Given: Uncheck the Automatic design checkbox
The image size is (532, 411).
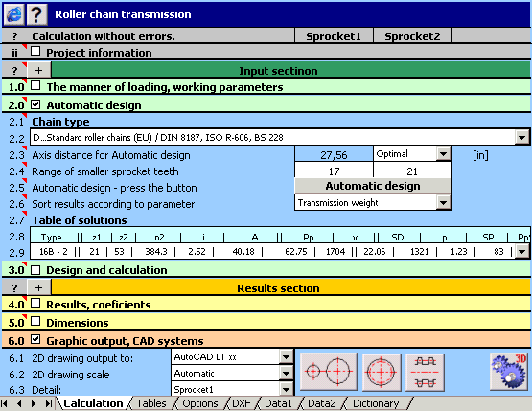Looking at the screenshot, I should pos(35,104).
